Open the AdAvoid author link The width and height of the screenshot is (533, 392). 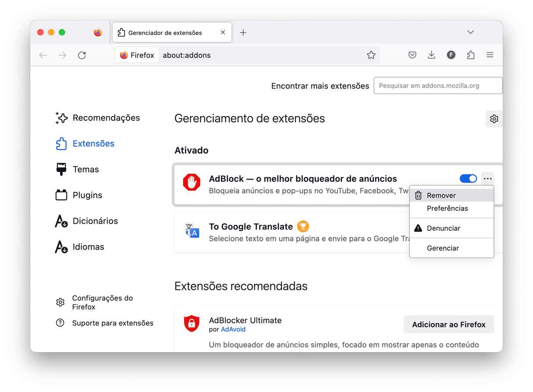pyautogui.click(x=233, y=329)
